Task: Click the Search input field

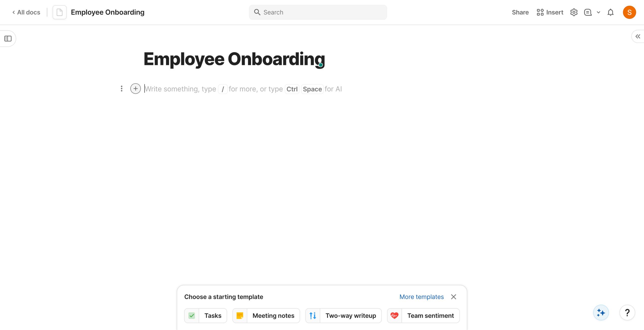Action: pyautogui.click(x=318, y=12)
